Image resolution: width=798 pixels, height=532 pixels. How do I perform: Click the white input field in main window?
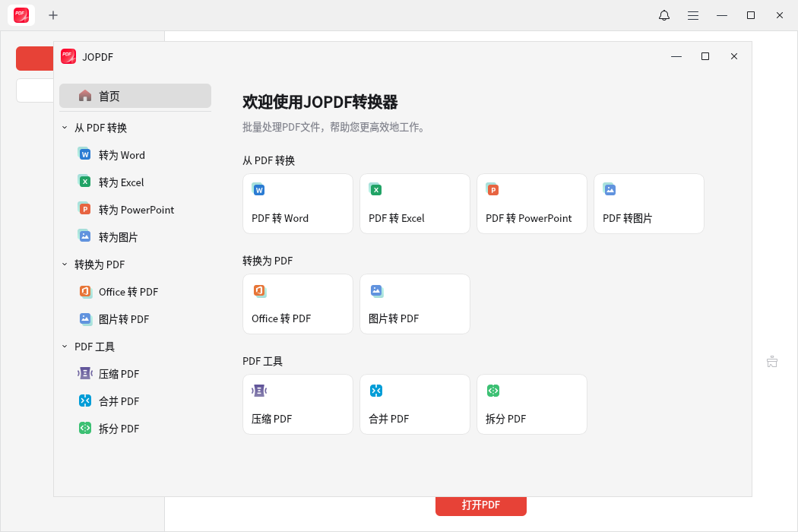[35, 90]
